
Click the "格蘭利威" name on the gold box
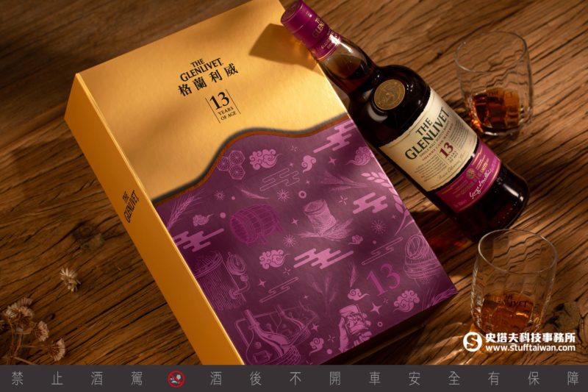(x=208, y=82)
